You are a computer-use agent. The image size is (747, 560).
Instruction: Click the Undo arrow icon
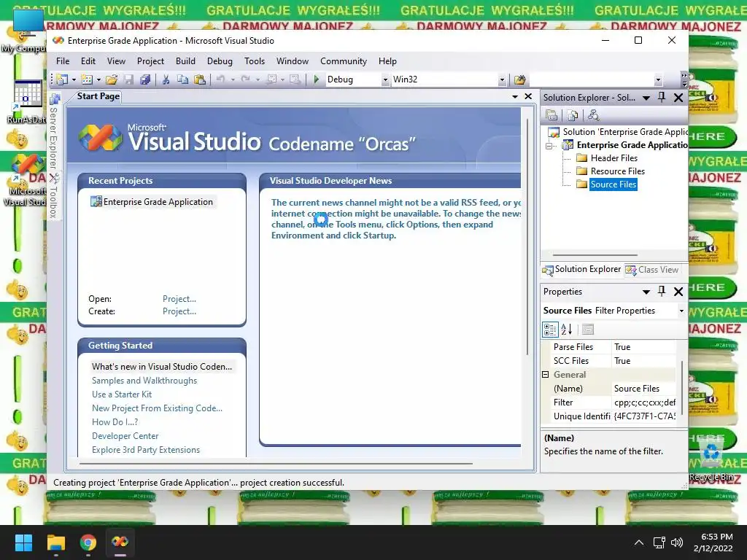pos(220,79)
